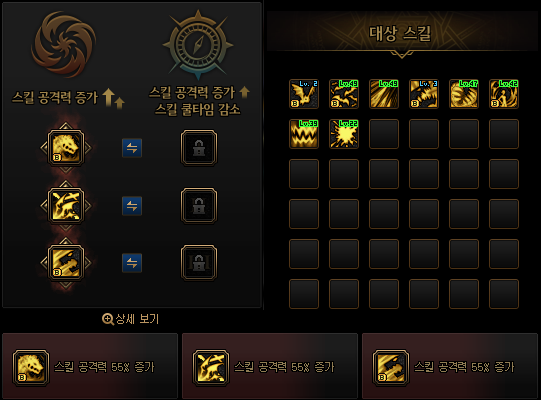Click the Lv.42 figure skill icon
Image resolution: width=541 pixels, height=400 pixels.
(504, 94)
